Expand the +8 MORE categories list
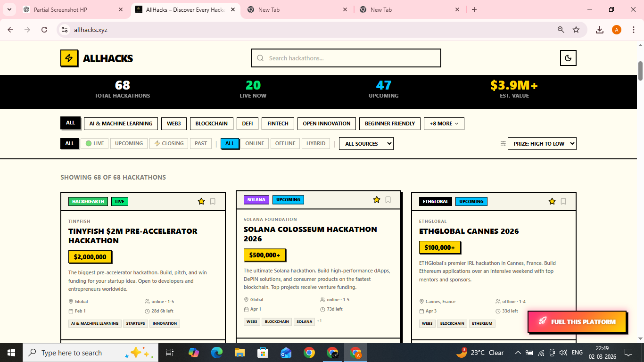Image resolution: width=644 pixels, height=362 pixels. pyautogui.click(x=444, y=123)
